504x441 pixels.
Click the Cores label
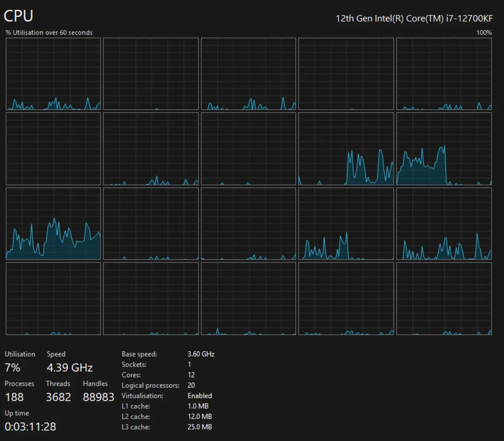(x=131, y=375)
